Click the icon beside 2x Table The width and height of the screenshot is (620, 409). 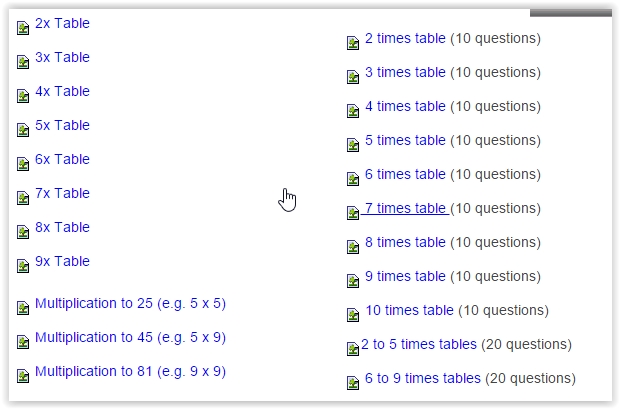pos(23,28)
